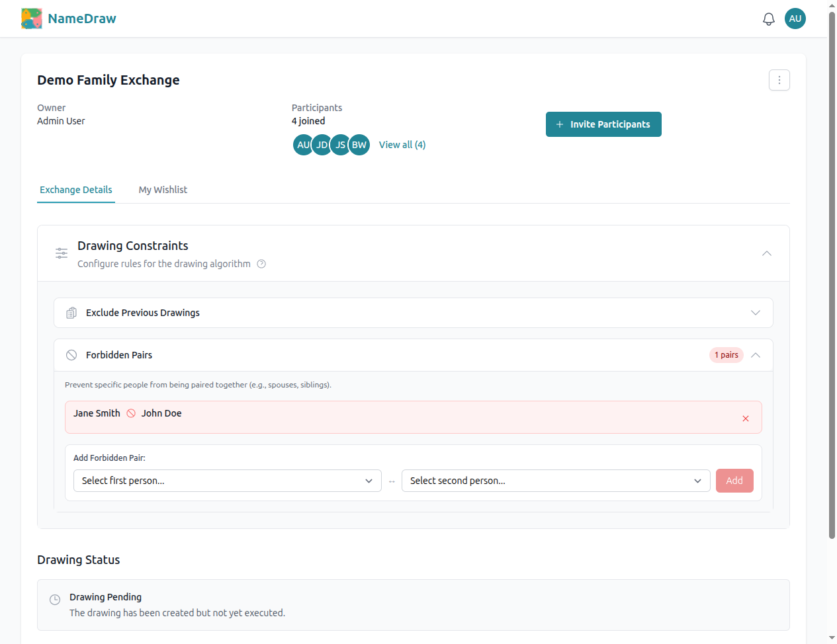Switch to the My Wishlist tab

tap(163, 190)
